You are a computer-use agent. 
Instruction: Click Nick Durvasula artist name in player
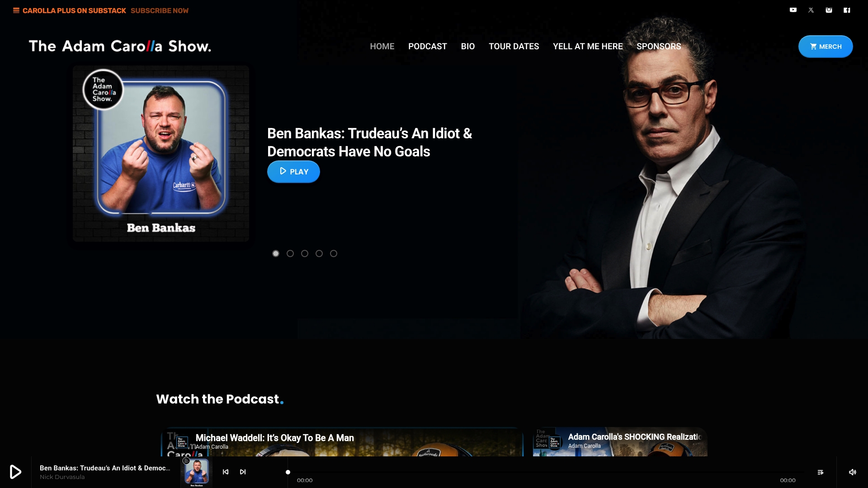click(x=62, y=477)
